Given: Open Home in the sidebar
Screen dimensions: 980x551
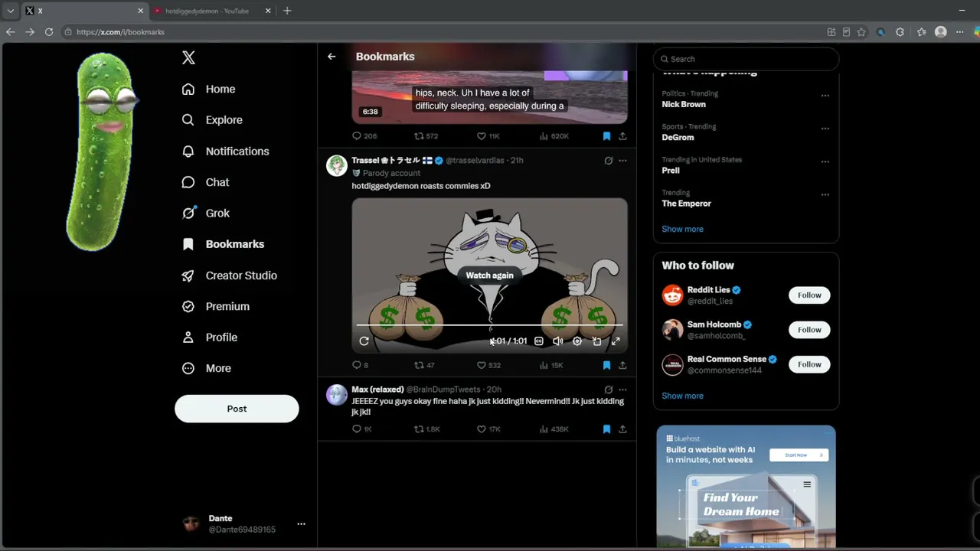Looking at the screenshot, I should point(208,90).
